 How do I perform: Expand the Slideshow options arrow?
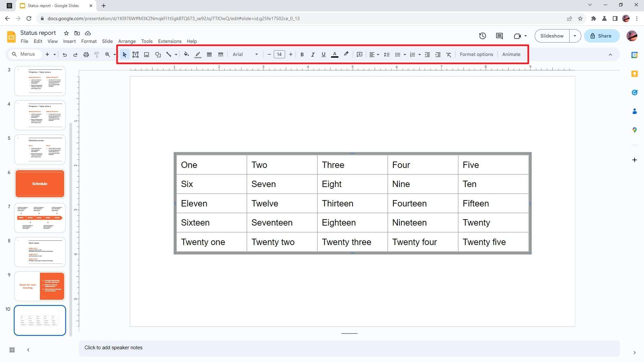[x=575, y=36]
